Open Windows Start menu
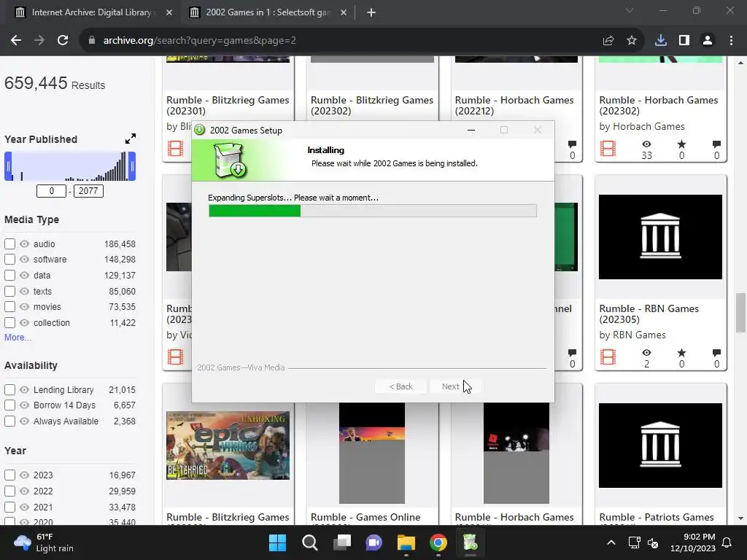The image size is (747, 560). pyautogui.click(x=277, y=542)
